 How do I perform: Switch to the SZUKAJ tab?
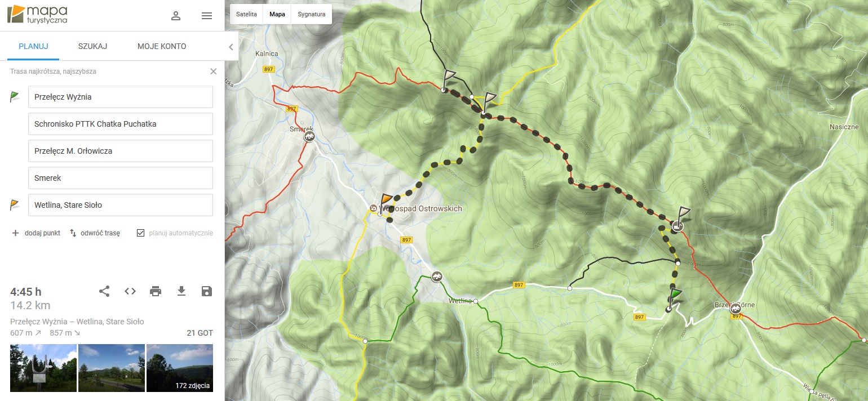pyautogui.click(x=93, y=46)
